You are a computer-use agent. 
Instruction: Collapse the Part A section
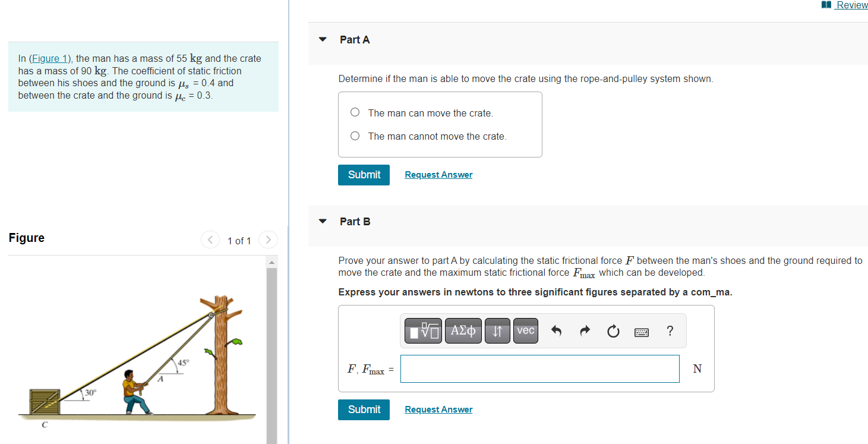tap(322, 39)
